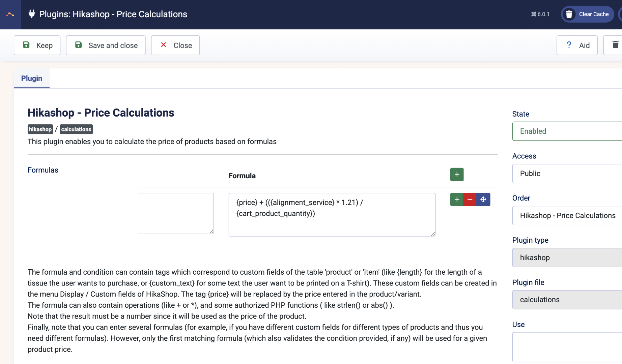Click Save and close
The height and width of the screenshot is (364, 622).
coord(106,45)
